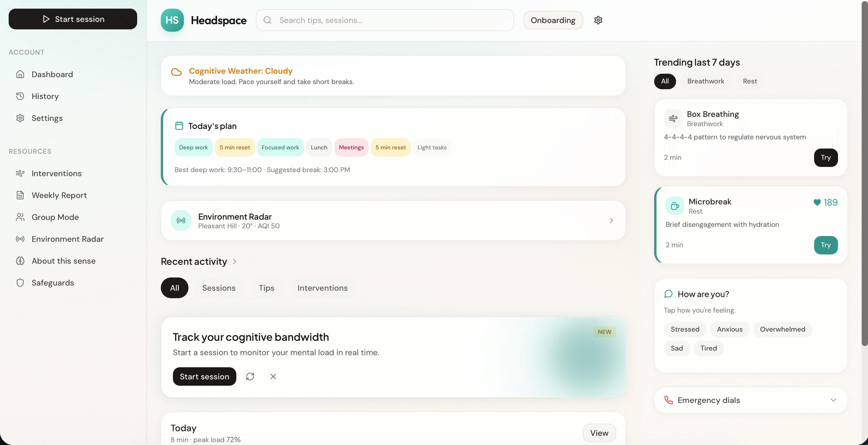The height and width of the screenshot is (445, 868).
Task: Click the HS Headspace logo
Action: click(172, 20)
